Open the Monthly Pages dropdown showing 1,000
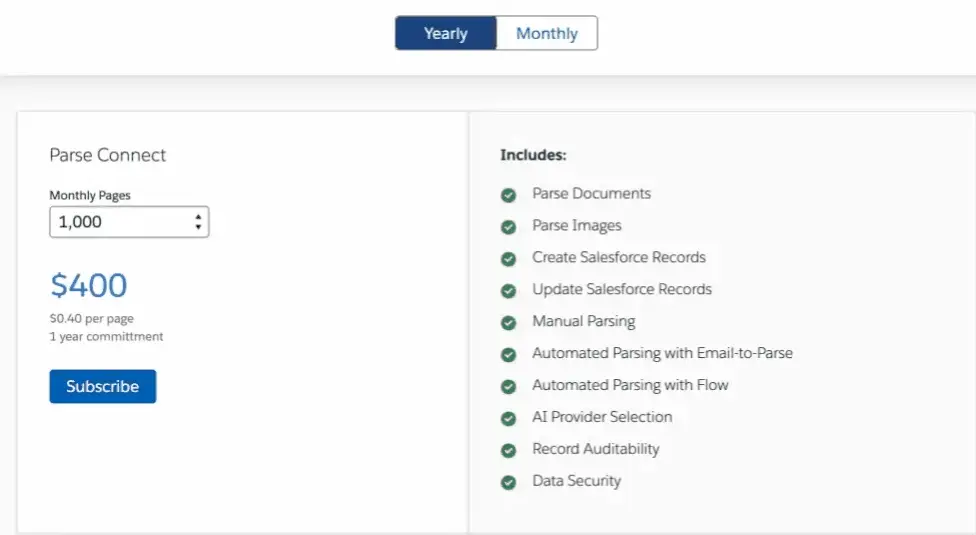 click(120, 222)
